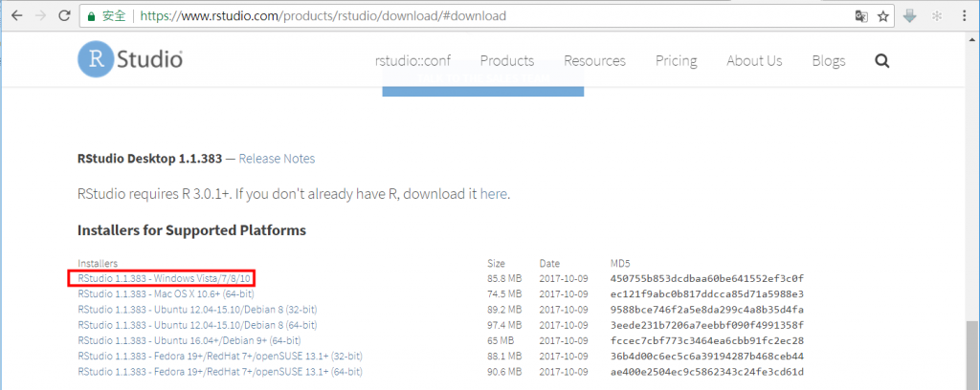Image resolution: width=980 pixels, height=390 pixels.
Task: Click the 'Installers for Supported Platforms' heading
Action: coord(191,230)
